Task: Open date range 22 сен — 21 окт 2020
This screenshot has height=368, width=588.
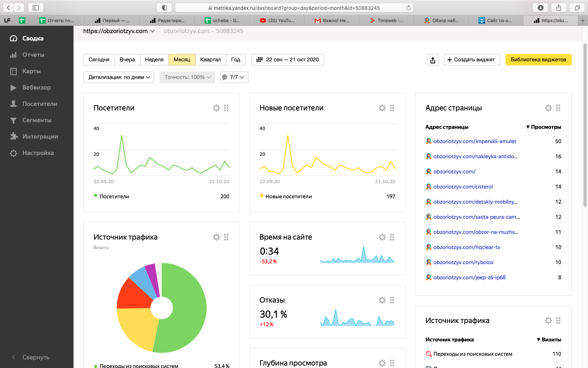Action: point(287,60)
